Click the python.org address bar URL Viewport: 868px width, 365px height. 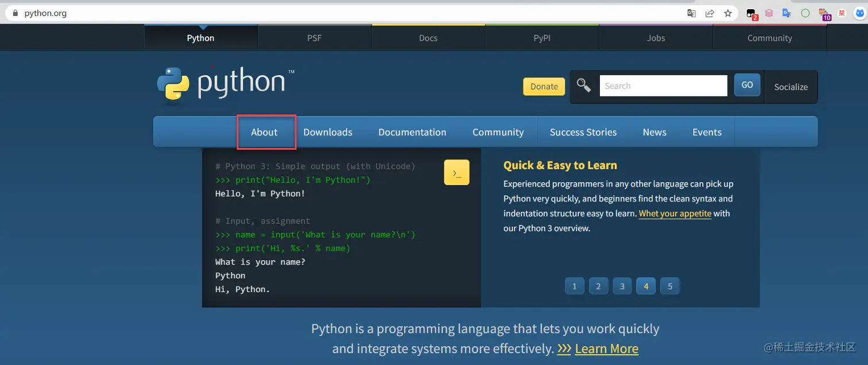click(x=45, y=13)
